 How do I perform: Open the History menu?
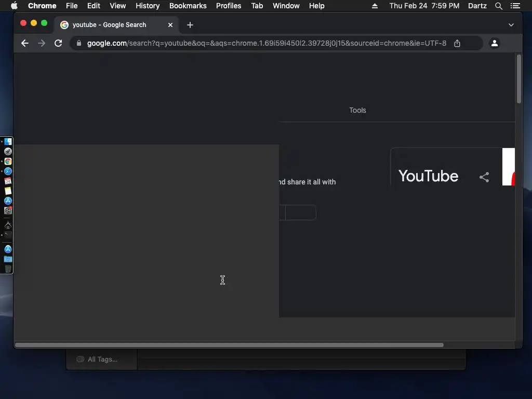click(148, 6)
